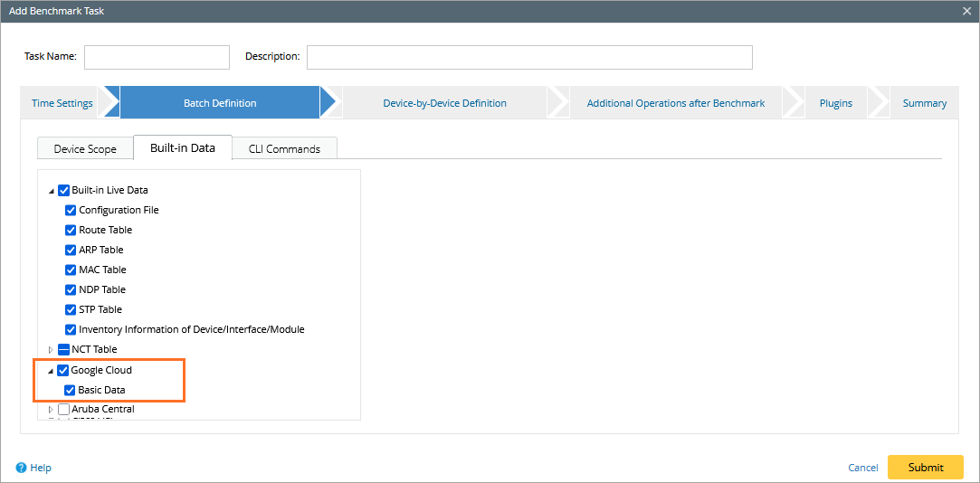Uncheck the Configuration File checkbox
The width and height of the screenshot is (980, 483).
click(x=71, y=210)
